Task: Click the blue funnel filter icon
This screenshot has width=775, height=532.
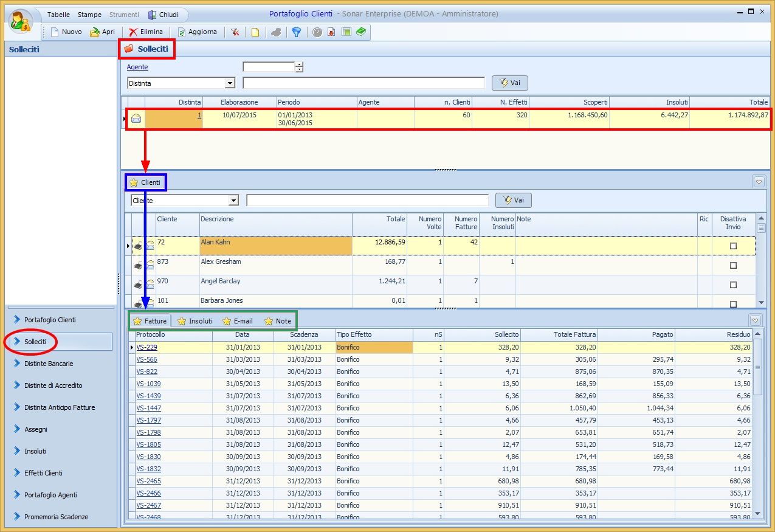Action: coord(296,32)
